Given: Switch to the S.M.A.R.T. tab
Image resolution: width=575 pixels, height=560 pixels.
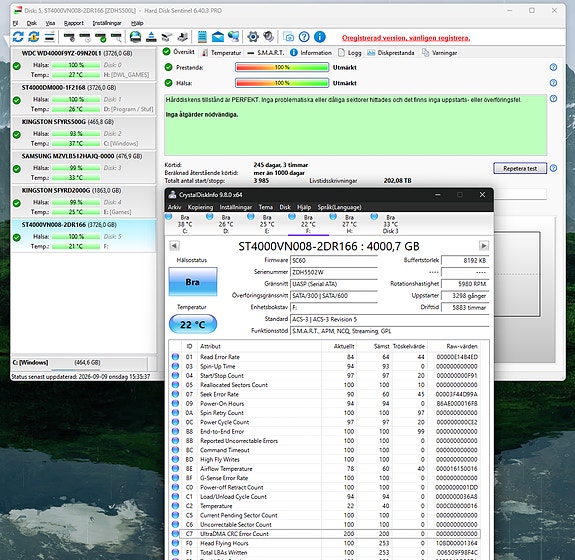Looking at the screenshot, I should pos(266,53).
